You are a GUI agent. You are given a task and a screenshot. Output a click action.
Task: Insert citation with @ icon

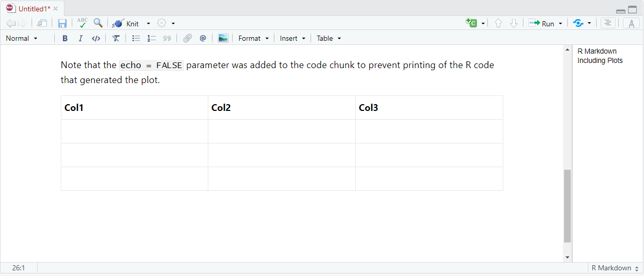pos(203,38)
